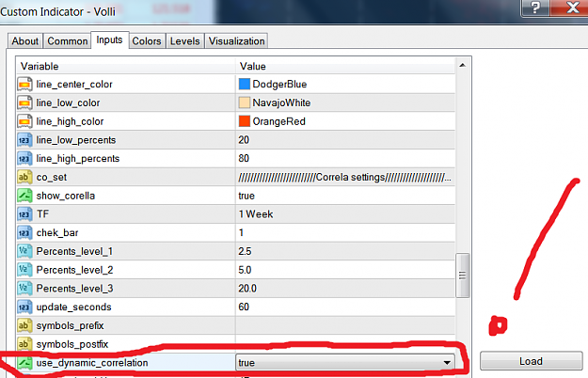The height and width of the screenshot is (378, 588).
Task: Click the boolean icon beside use_dynamic_correlation
Action: point(24,363)
